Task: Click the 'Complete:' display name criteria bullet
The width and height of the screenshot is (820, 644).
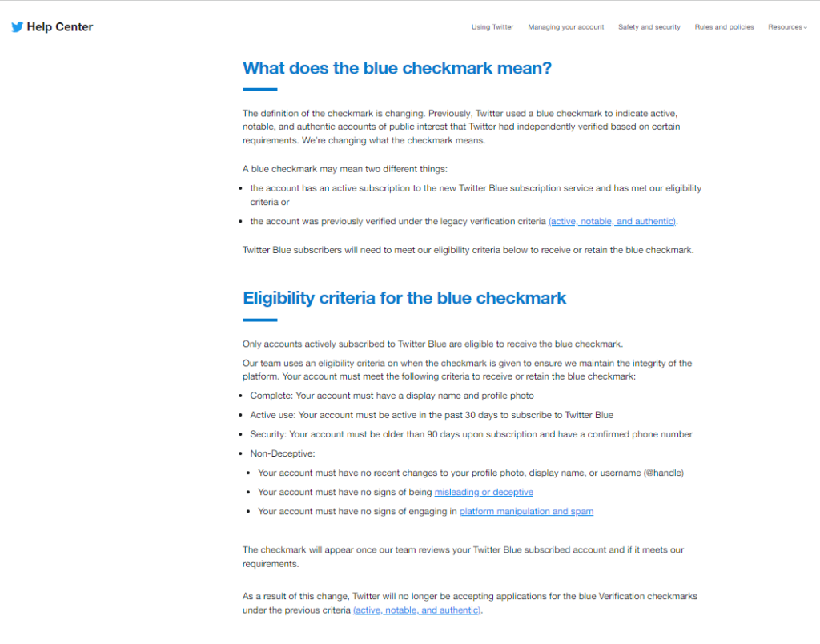Action: (x=392, y=396)
